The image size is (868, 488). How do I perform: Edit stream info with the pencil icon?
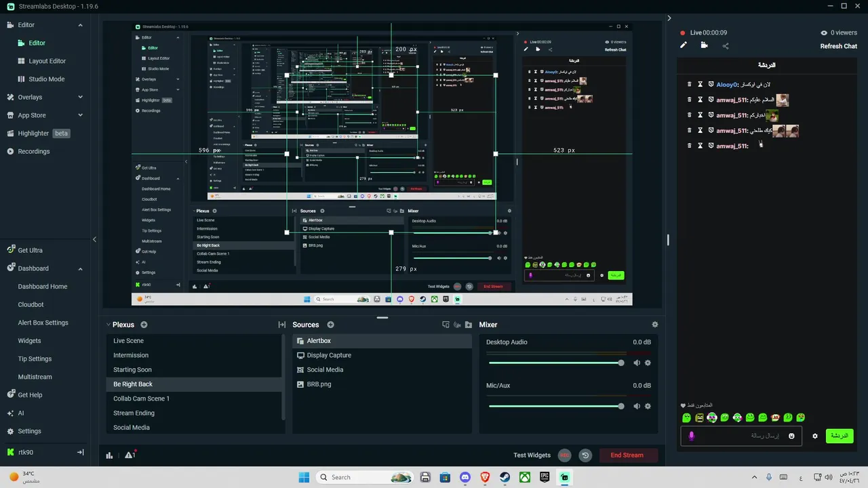coord(684,45)
